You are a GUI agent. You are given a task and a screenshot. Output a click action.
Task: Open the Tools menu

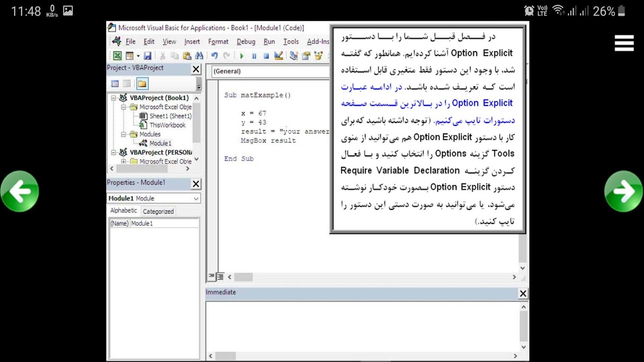291,42
